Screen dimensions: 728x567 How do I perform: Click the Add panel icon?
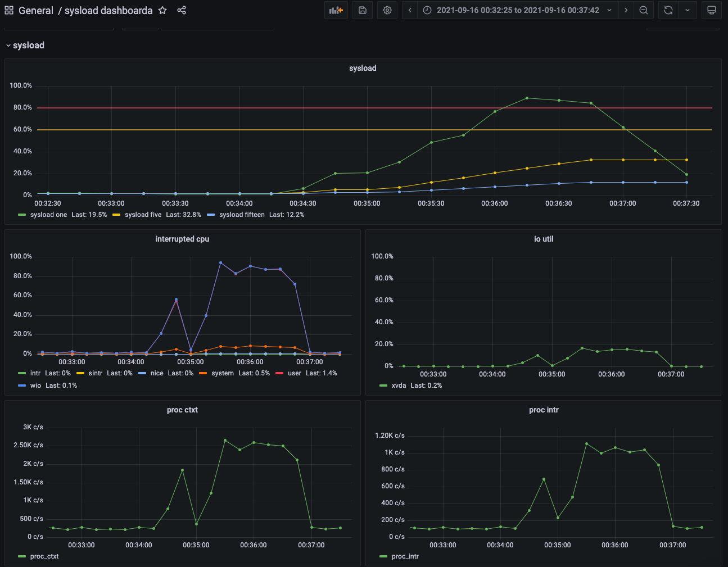pos(336,10)
